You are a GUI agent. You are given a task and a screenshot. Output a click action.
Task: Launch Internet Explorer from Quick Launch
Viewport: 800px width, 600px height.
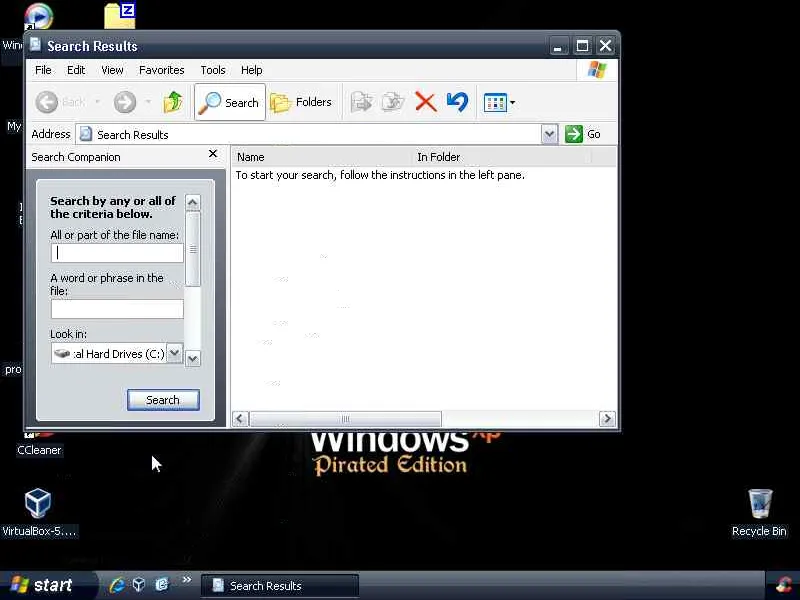point(116,585)
